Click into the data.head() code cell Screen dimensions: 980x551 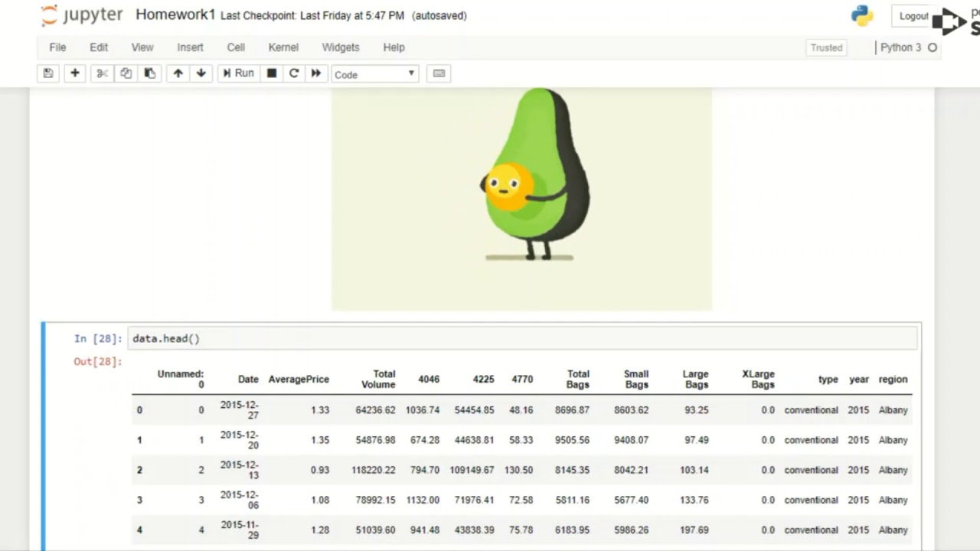[x=522, y=338]
